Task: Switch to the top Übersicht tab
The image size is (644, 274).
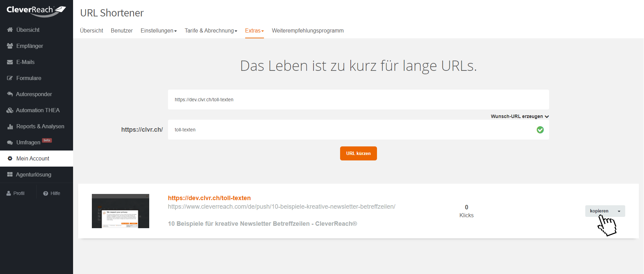Action: click(x=92, y=30)
